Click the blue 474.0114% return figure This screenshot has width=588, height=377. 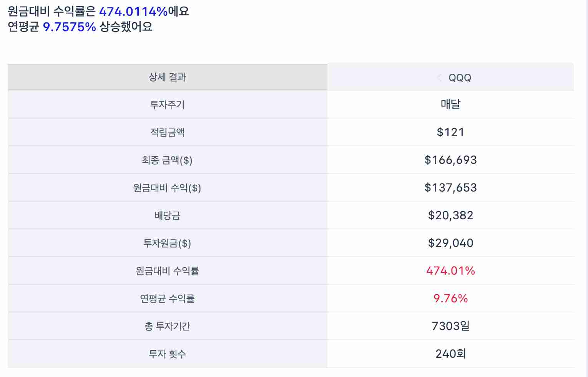click(x=132, y=11)
